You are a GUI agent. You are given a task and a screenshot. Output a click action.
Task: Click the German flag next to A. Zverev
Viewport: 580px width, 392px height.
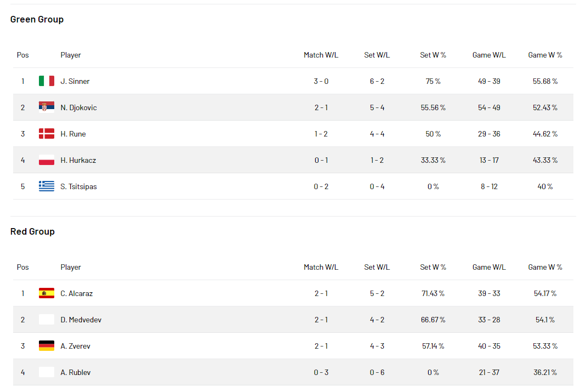47,346
